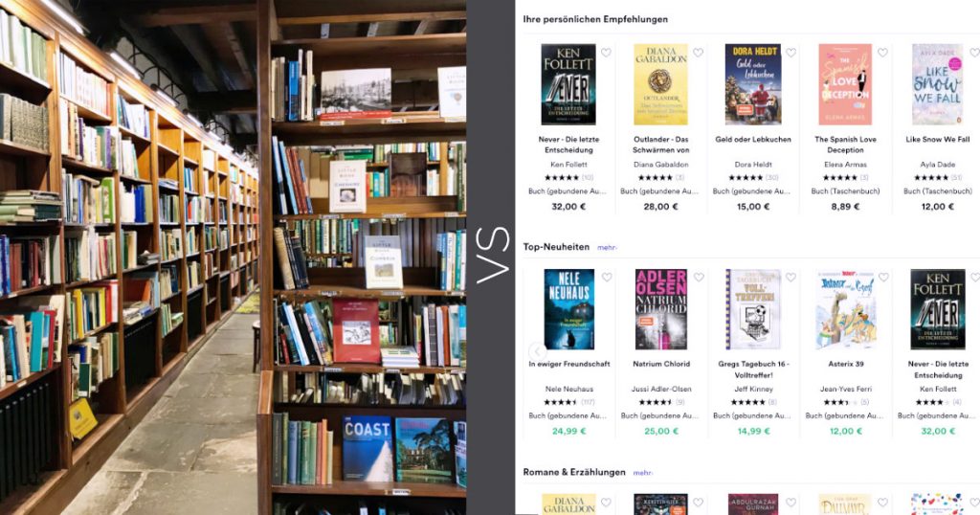Viewport: 980px width, 515px height.
Task: Favorite Gregs Tagebuch 16 with heart icon
Action: coord(791,277)
